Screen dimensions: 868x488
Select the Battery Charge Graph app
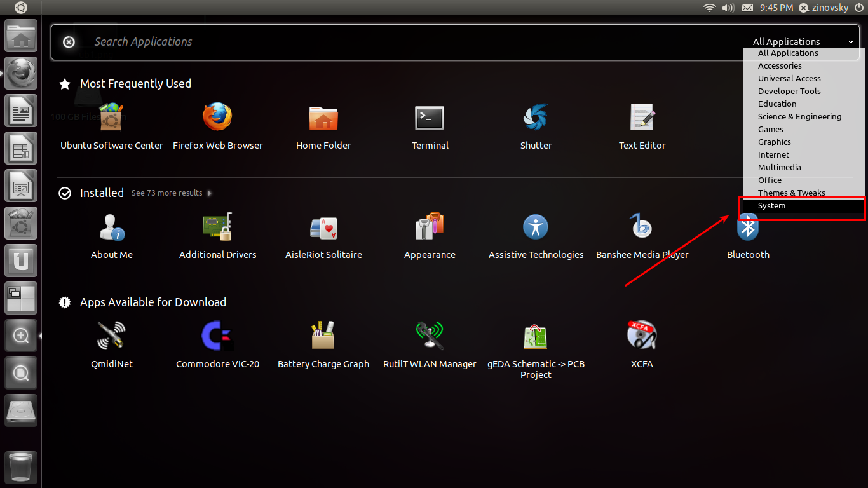pyautogui.click(x=323, y=346)
